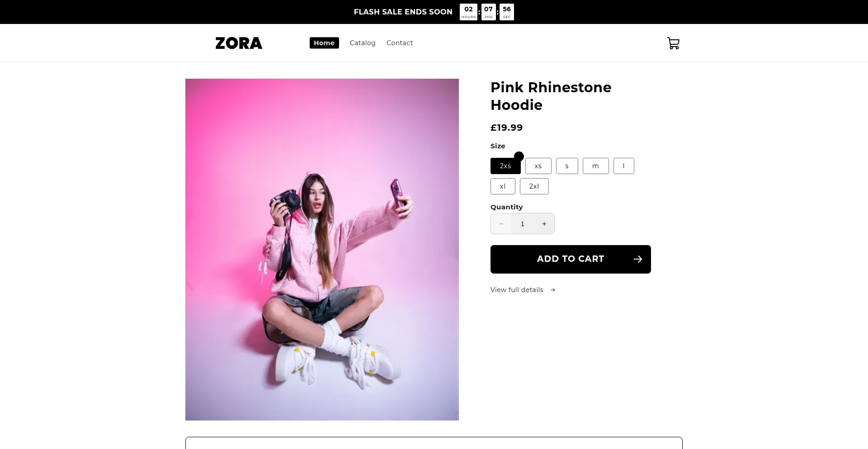Navigate to Contact
The image size is (868, 449).
[x=400, y=43]
